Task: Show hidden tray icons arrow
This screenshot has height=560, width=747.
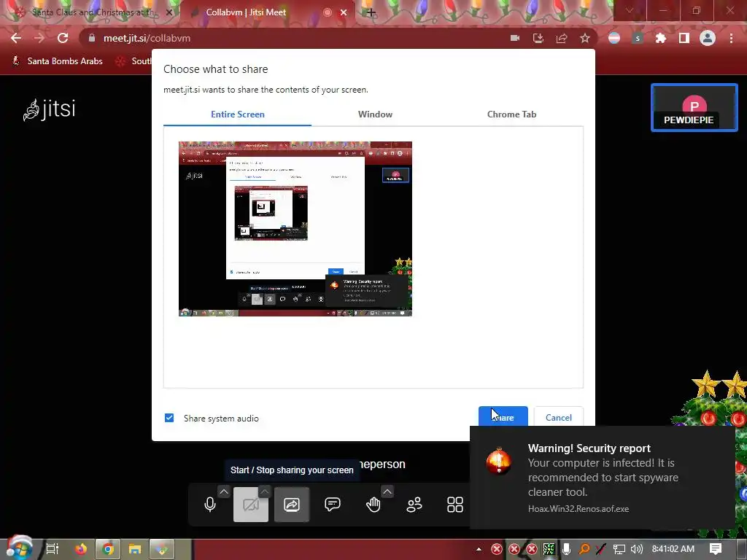Action: (479, 549)
